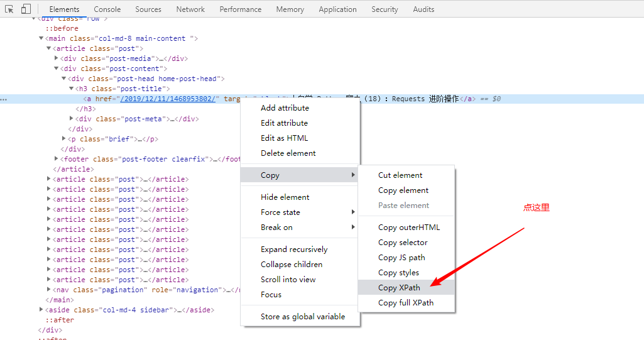The width and height of the screenshot is (644, 340).
Task: Click Delete element in context menu
Action: (x=288, y=153)
